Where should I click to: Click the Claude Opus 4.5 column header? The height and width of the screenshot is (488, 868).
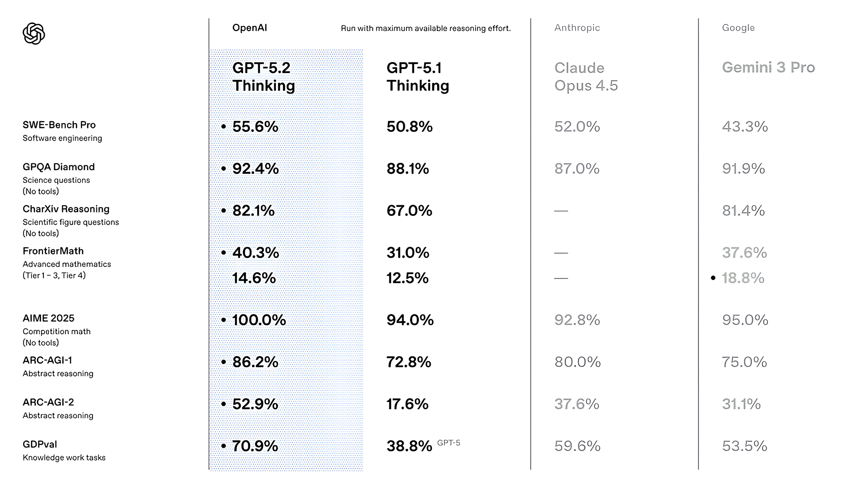pos(586,77)
